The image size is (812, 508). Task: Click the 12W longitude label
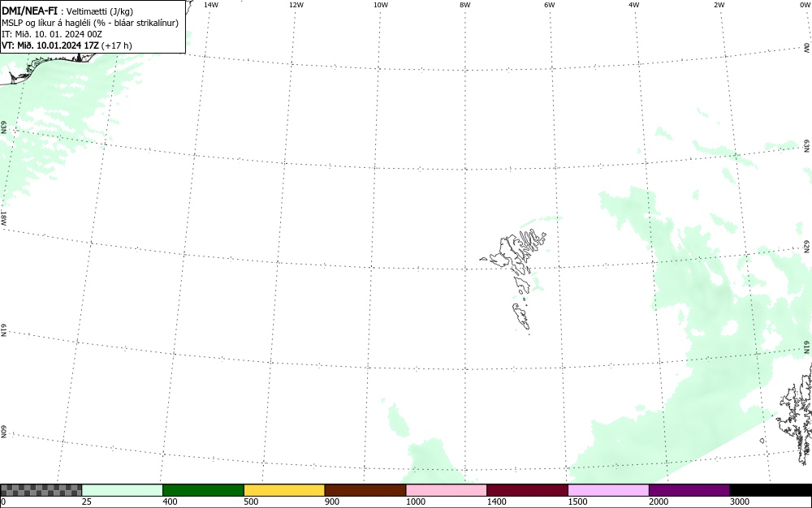tap(296, 5)
